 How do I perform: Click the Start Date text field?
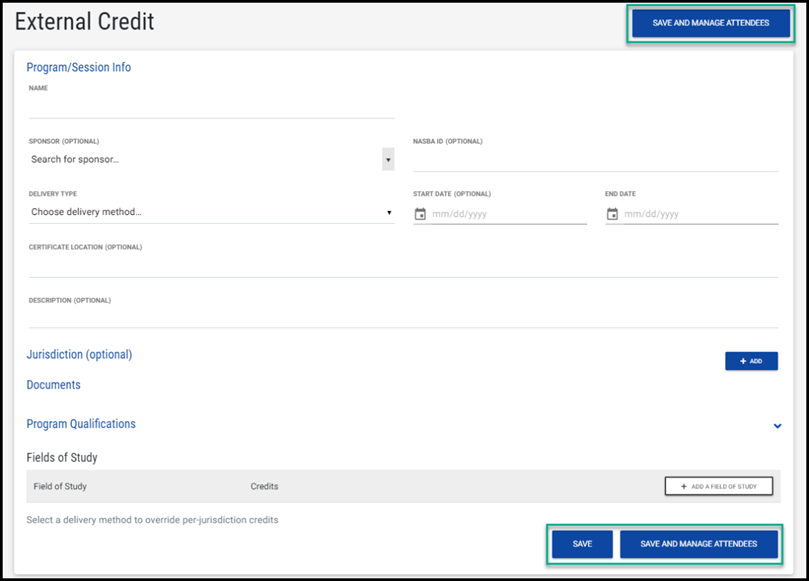(508, 214)
